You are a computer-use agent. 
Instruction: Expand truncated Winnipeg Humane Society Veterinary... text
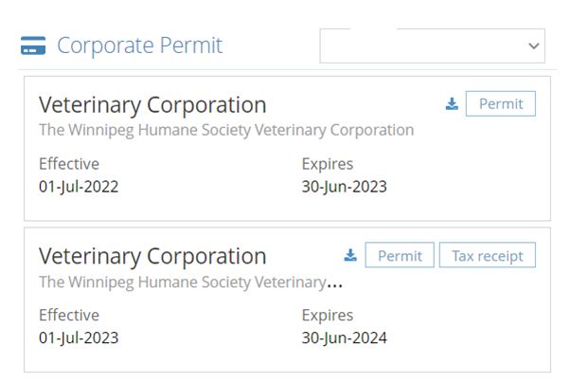tap(190, 282)
